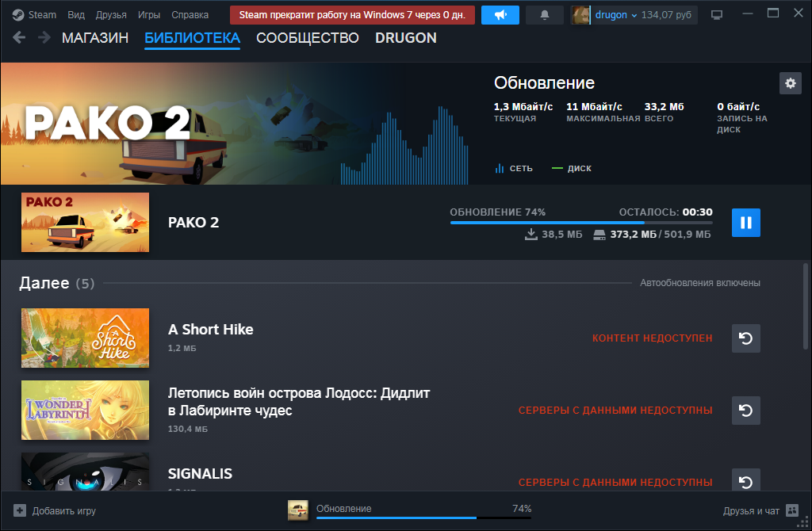Toggle the ДИСК disk graph legend

pyautogui.click(x=572, y=168)
